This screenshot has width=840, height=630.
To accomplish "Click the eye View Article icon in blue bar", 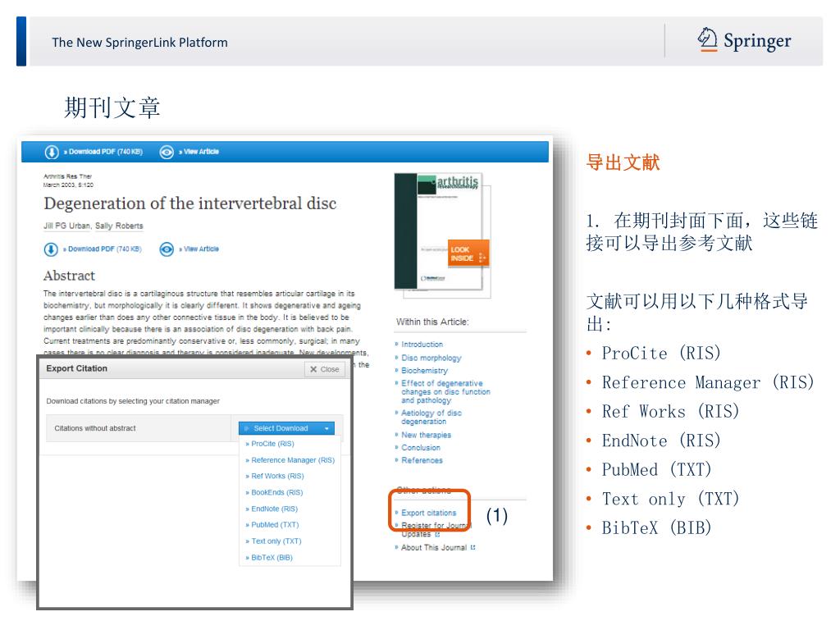I will click(x=167, y=152).
